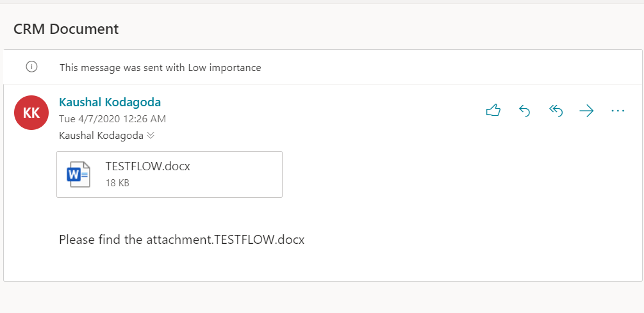The height and width of the screenshot is (313, 644).
Task: Reply to the sender using the reply arrow
Action: point(524,111)
